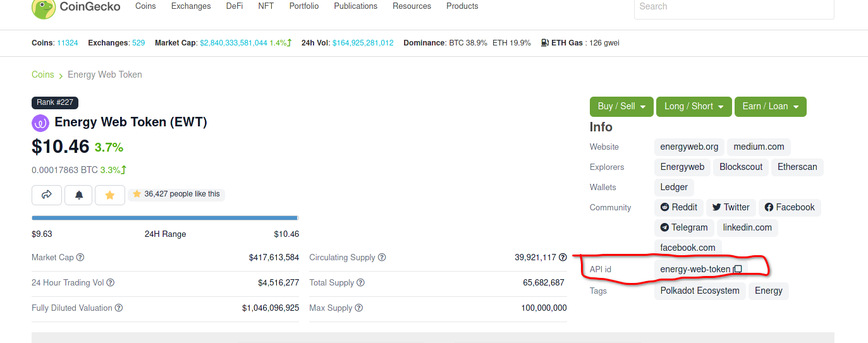Open the Twitter community link

coord(731,207)
